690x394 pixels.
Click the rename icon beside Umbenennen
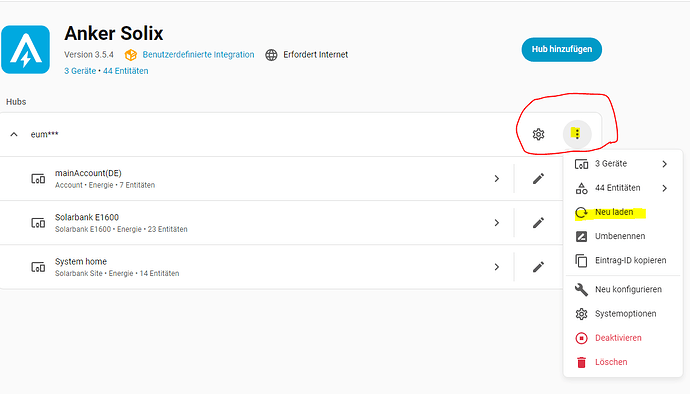click(x=581, y=236)
